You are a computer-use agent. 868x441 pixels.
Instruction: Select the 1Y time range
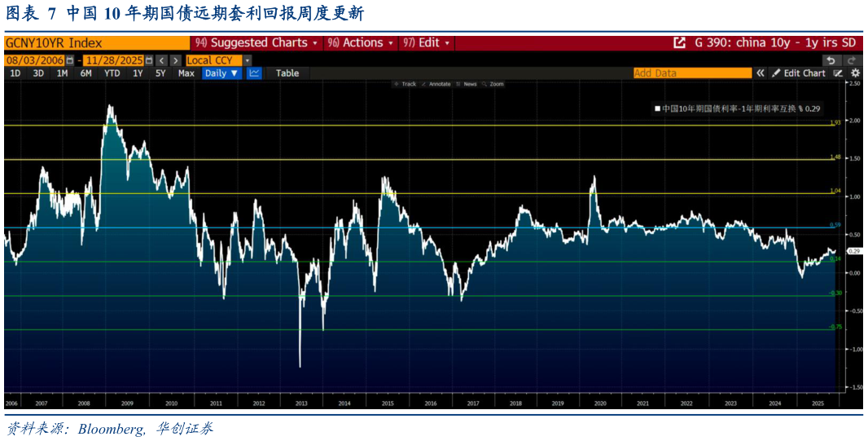point(138,73)
